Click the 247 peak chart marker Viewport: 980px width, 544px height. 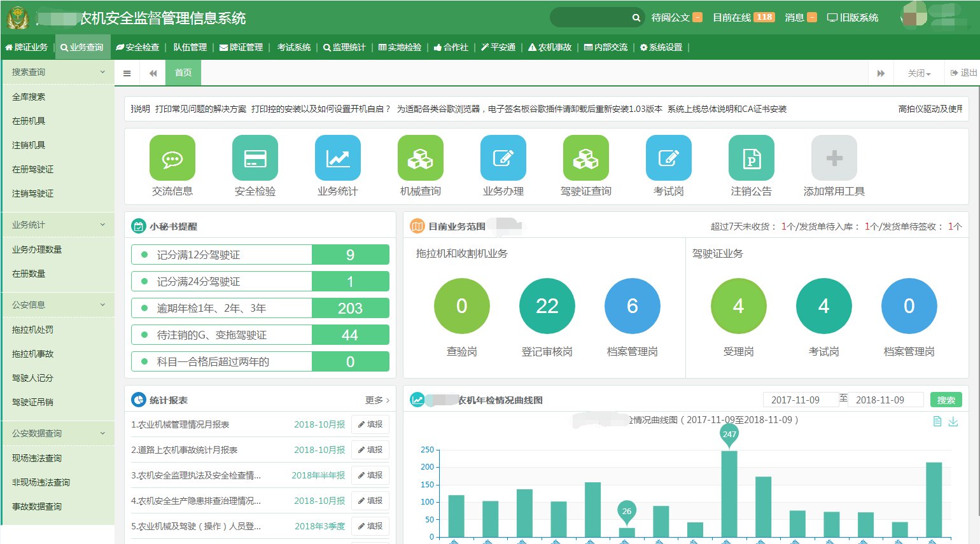[729, 434]
